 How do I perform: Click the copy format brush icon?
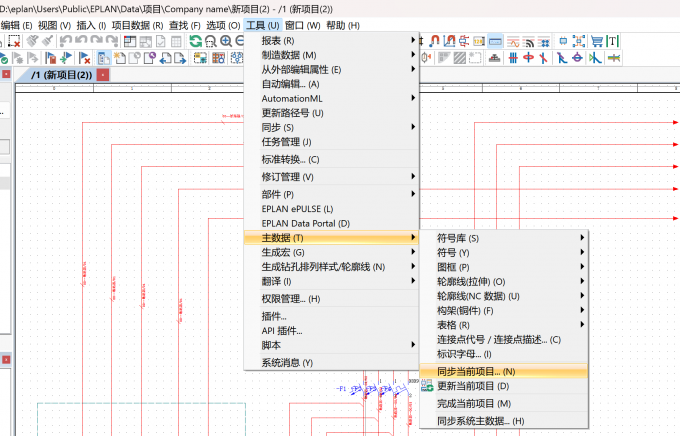pos(33,41)
